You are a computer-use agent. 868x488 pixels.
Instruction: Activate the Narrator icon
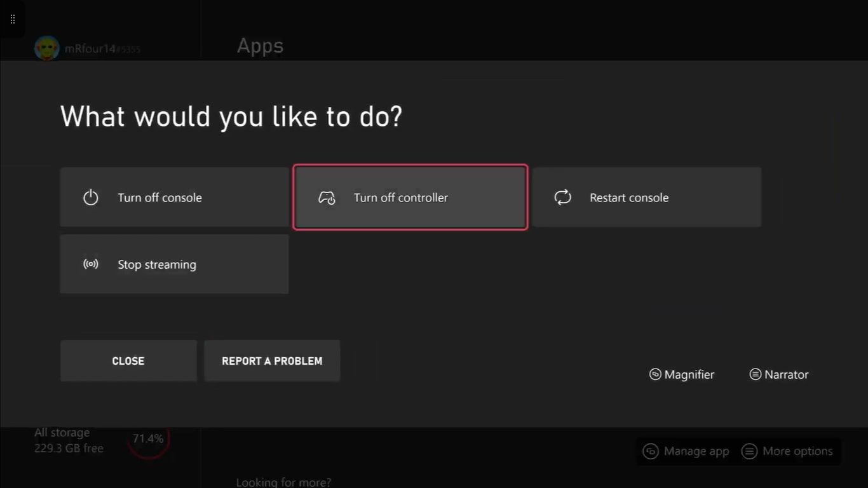(x=755, y=374)
